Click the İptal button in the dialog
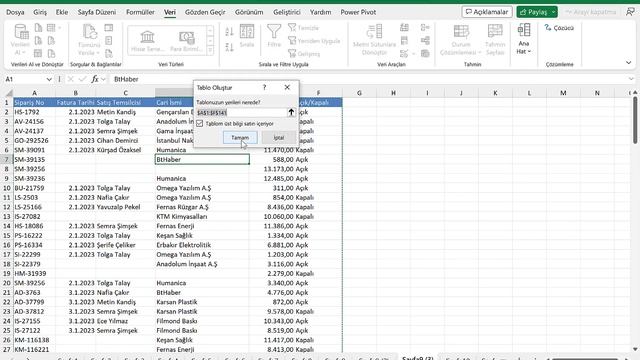The height and width of the screenshot is (360, 640). point(279,138)
